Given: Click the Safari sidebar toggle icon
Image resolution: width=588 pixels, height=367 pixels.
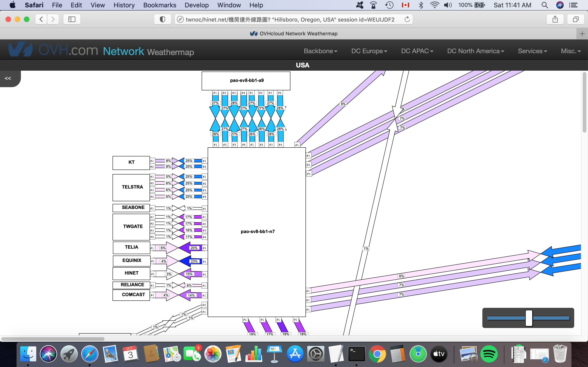Looking at the screenshot, I should 72,19.
